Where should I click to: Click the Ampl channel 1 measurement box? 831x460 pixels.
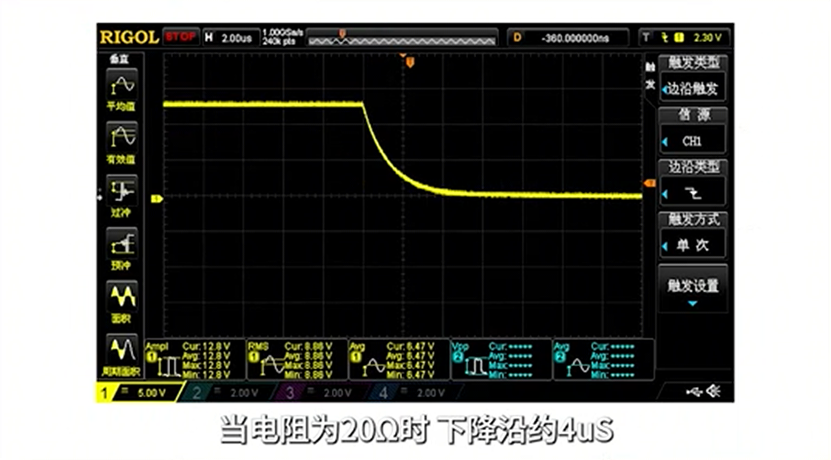[195, 360]
